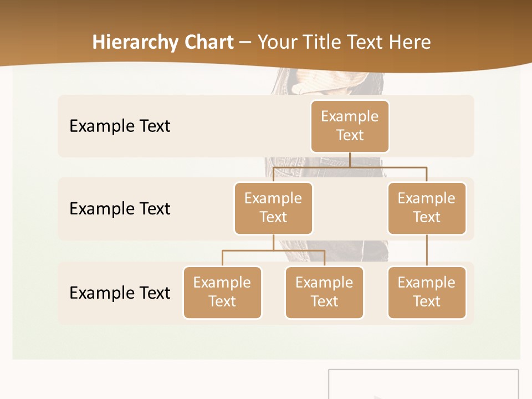Image resolution: width=532 pixels, height=399 pixels.
Task: Select connector line below the root box
Action: point(350,160)
